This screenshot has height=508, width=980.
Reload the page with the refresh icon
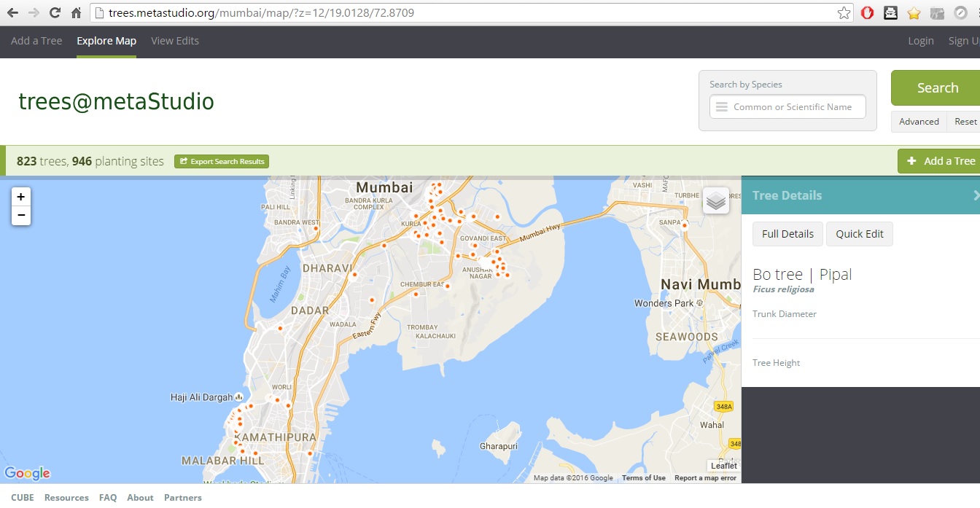55,13
